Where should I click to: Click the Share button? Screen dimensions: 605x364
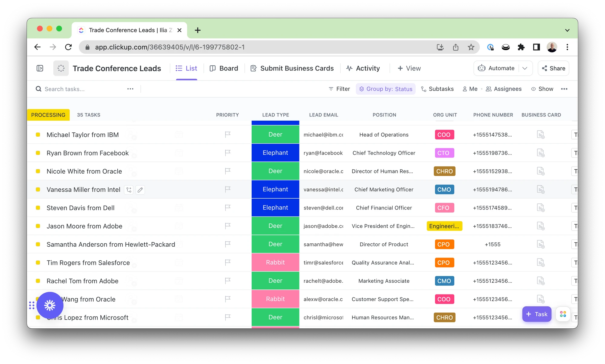coord(554,68)
